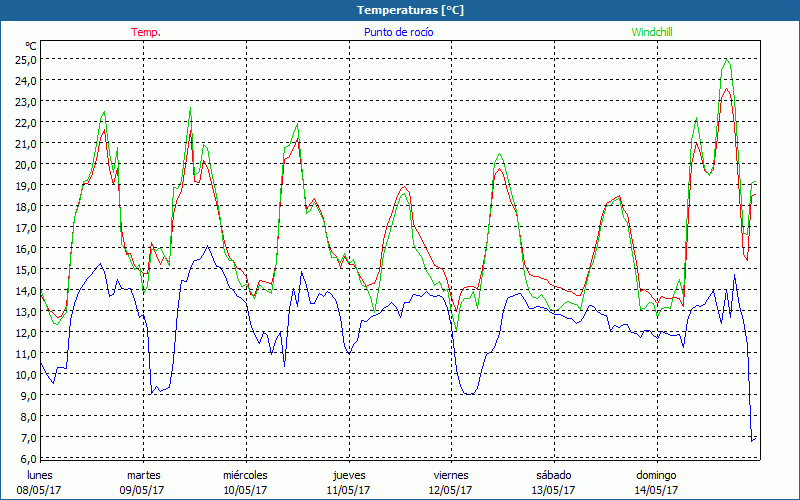Select the 20,0 y-axis tick label
This screenshot has height=500, width=800.
(x=25, y=164)
